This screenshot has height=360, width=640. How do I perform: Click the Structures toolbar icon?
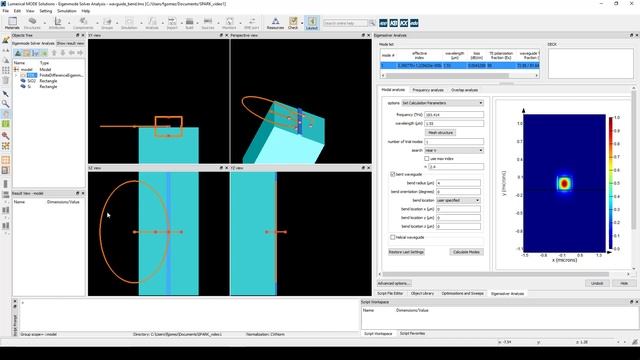pos(32,23)
